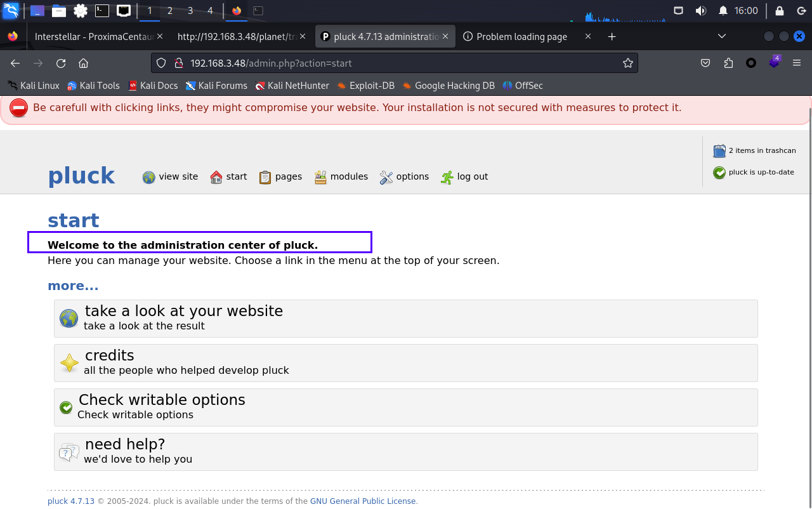Open the list all tabs dropdown
The image size is (812, 509).
click(722, 37)
